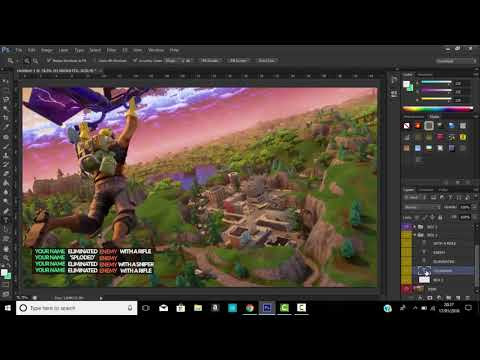Toggle Scrubby Zoom checkbox
The height and width of the screenshot is (360, 480).
135,61
